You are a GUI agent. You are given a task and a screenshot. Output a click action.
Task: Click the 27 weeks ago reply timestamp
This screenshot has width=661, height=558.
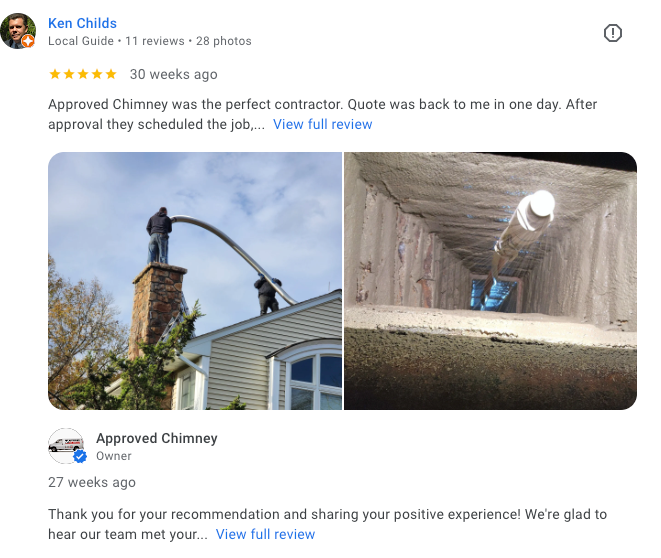click(92, 482)
